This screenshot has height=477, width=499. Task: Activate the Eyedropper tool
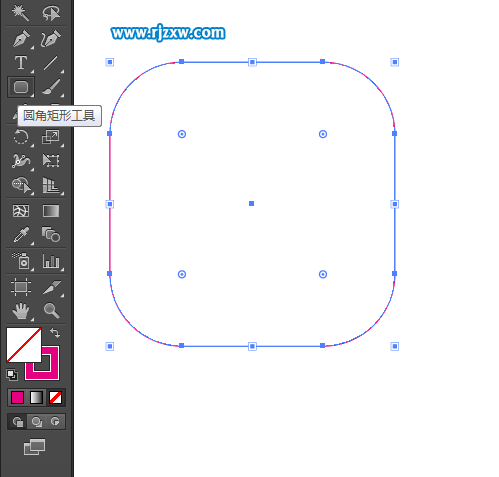click(x=21, y=235)
